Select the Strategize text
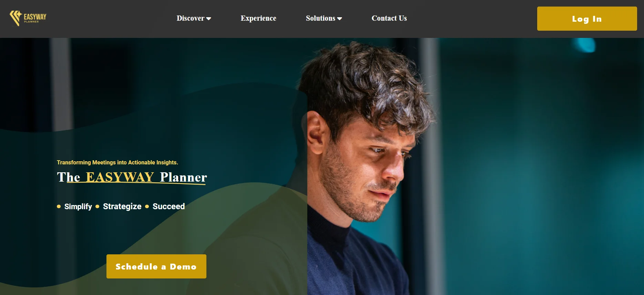 tap(122, 206)
